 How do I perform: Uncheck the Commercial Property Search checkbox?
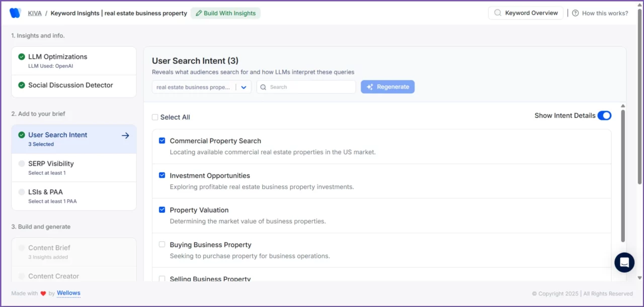click(x=162, y=141)
